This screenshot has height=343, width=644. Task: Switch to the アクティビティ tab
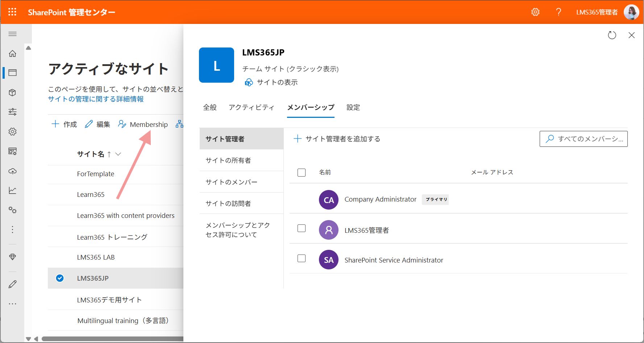[x=252, y=107]
